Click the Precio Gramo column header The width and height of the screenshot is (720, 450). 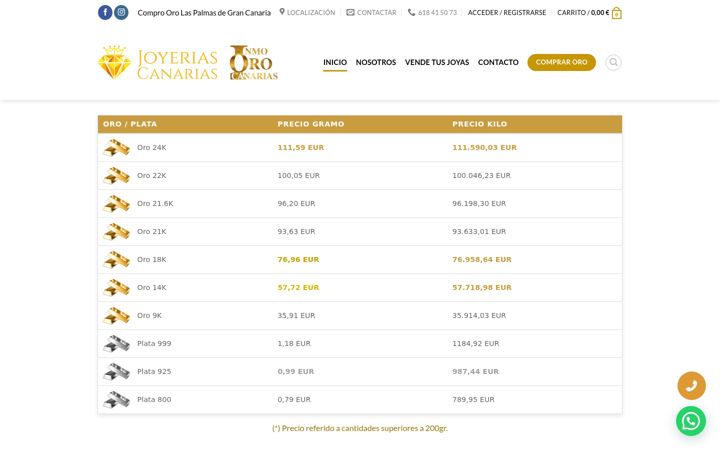pos(311,124)
